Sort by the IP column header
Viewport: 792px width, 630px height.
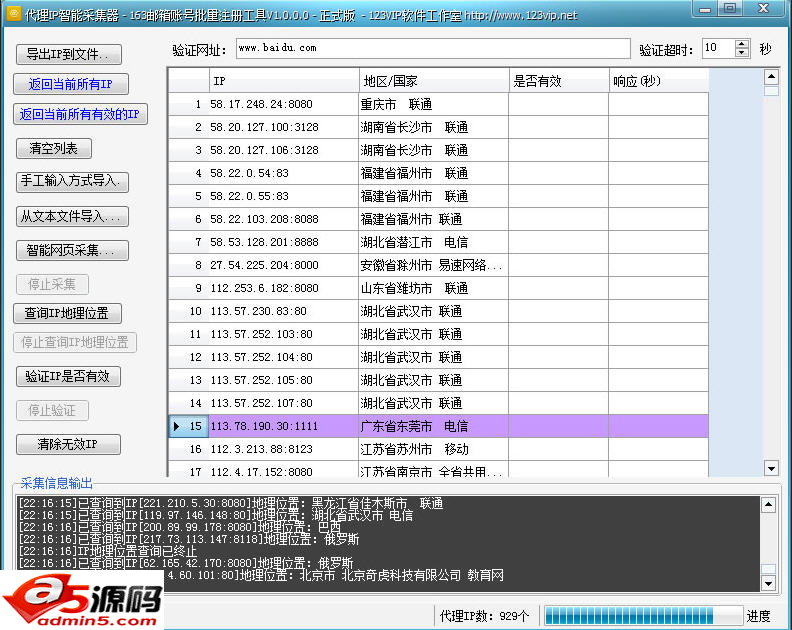coord(284,81)
